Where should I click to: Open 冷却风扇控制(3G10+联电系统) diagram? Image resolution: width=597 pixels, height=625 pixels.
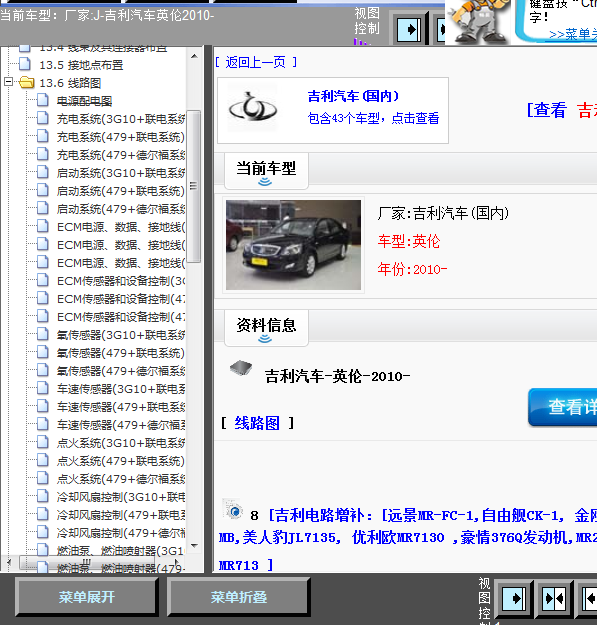click(x=121, y=497)
